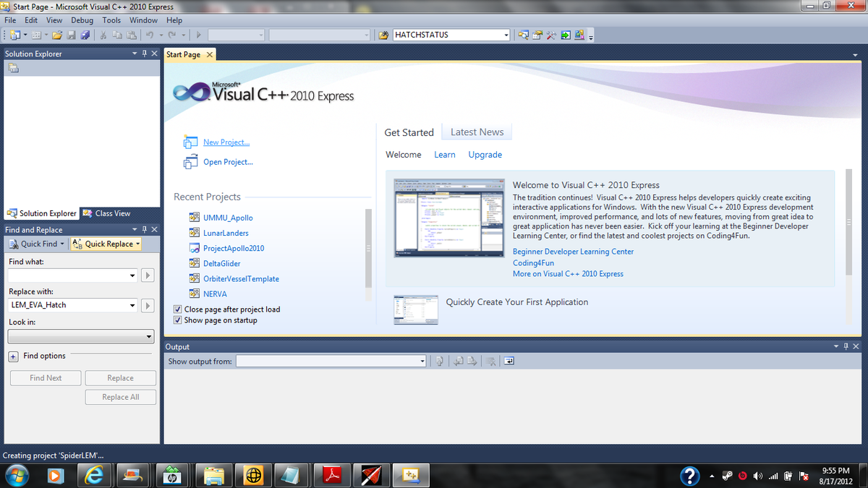Click the Open Project... link

click(228, 162)
